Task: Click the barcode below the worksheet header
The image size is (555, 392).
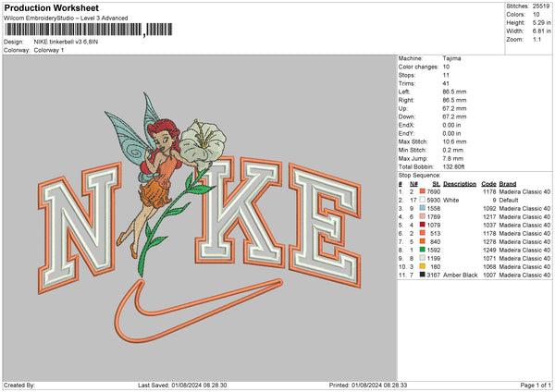Action: coord(89,30)
